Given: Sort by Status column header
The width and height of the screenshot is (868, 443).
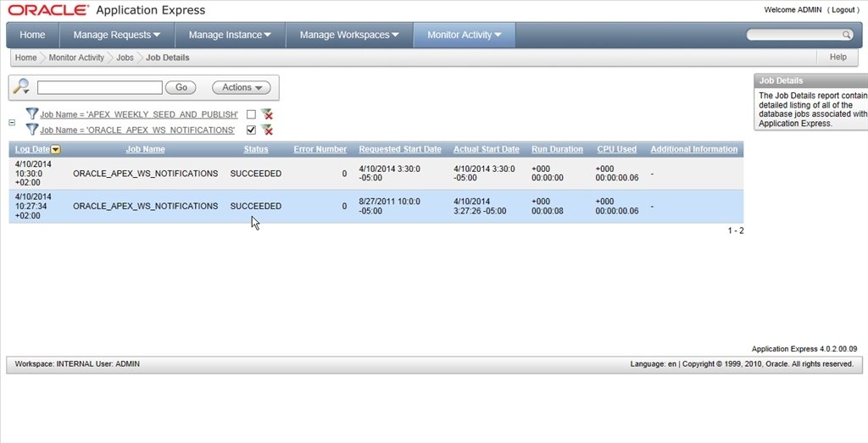Looking at the screenshot, I should [256, 149].
